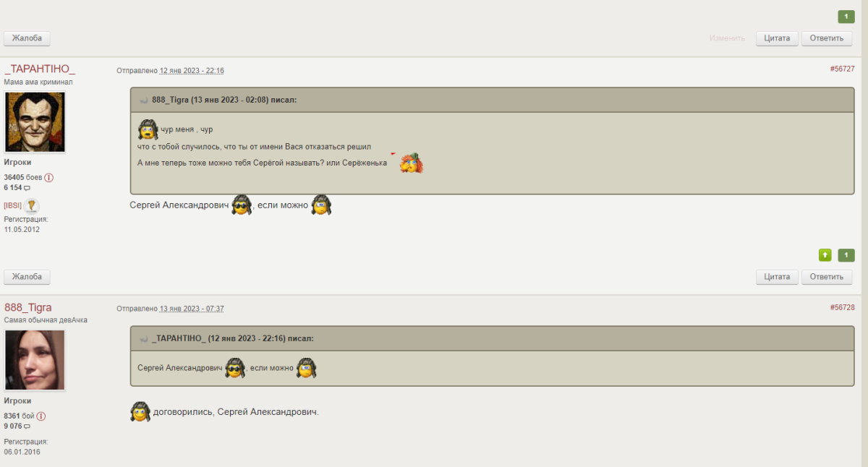Click Цитата below the Сергей Александрович reply
The width and height of the screenshot is (868, 467).
point(778,277)
